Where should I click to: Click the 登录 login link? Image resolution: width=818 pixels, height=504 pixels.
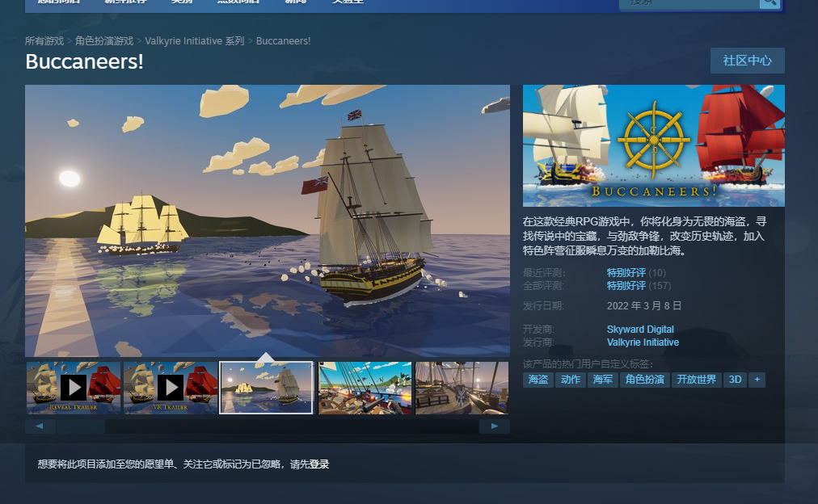tap(319, 464)
